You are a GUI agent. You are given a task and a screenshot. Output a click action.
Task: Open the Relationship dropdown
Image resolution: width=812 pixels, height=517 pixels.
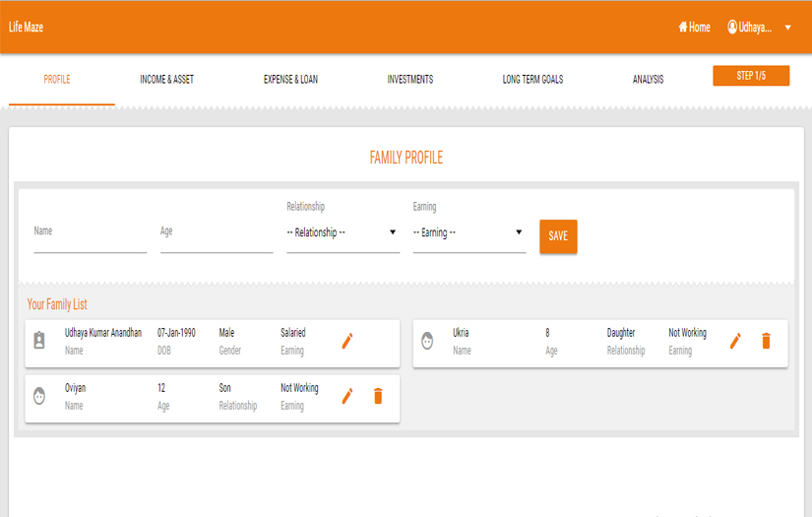click(343, 232)
